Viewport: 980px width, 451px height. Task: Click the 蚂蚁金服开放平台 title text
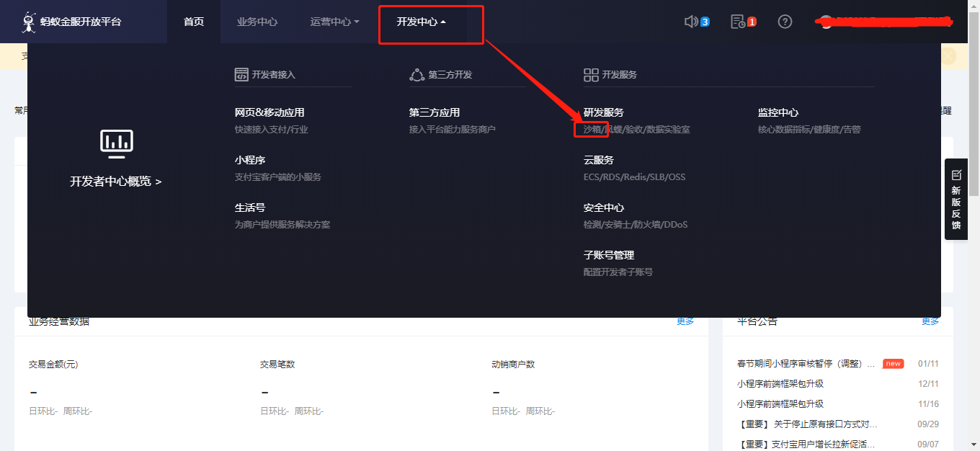coord(81,22)
